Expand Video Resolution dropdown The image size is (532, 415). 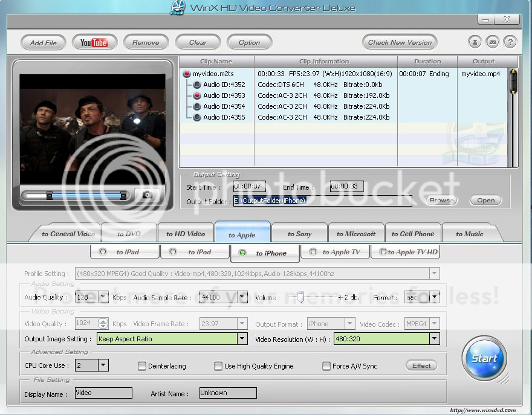[435, 338]
